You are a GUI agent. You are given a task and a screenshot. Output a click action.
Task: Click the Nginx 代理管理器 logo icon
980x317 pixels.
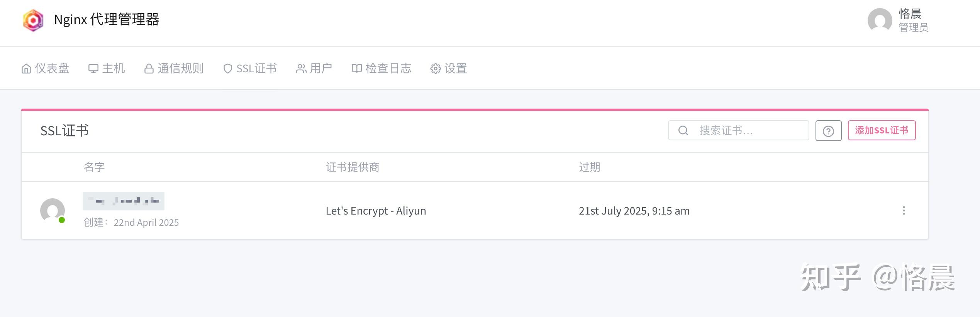point(33,19)
